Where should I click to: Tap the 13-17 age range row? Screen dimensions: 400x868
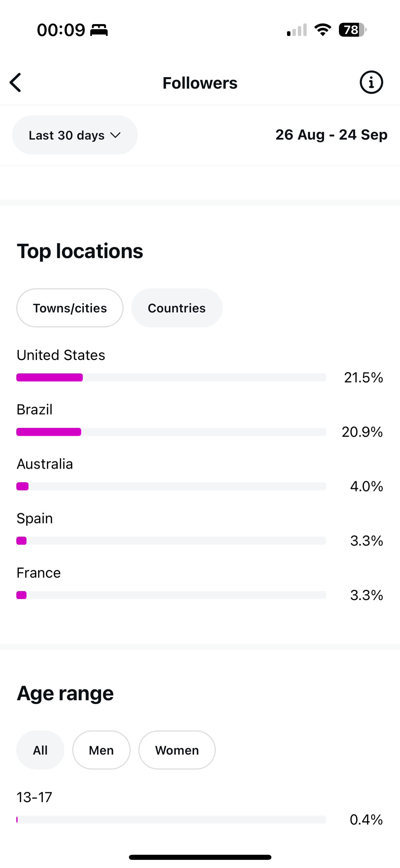(171, 808)
